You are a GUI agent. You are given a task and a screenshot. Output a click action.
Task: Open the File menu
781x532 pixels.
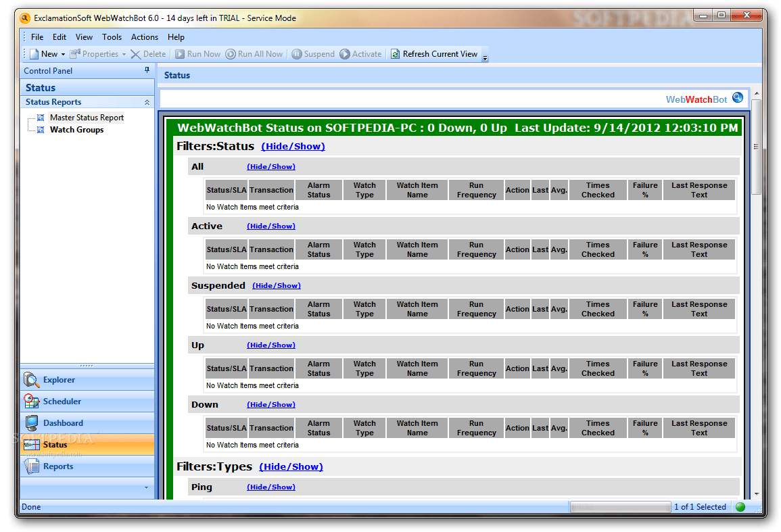point(37,37)
